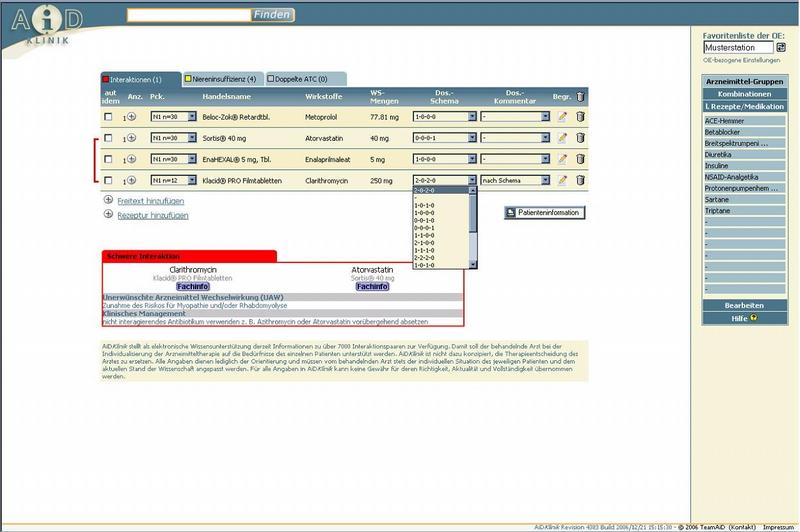Edit justification pencil for Sortis 40 mg
800x532 pixels.
click(x=562, y=138)
